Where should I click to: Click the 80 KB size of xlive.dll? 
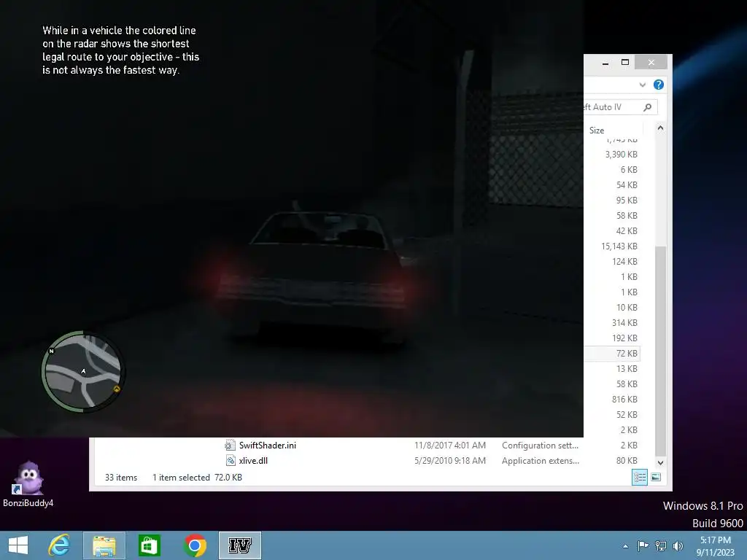627,461
